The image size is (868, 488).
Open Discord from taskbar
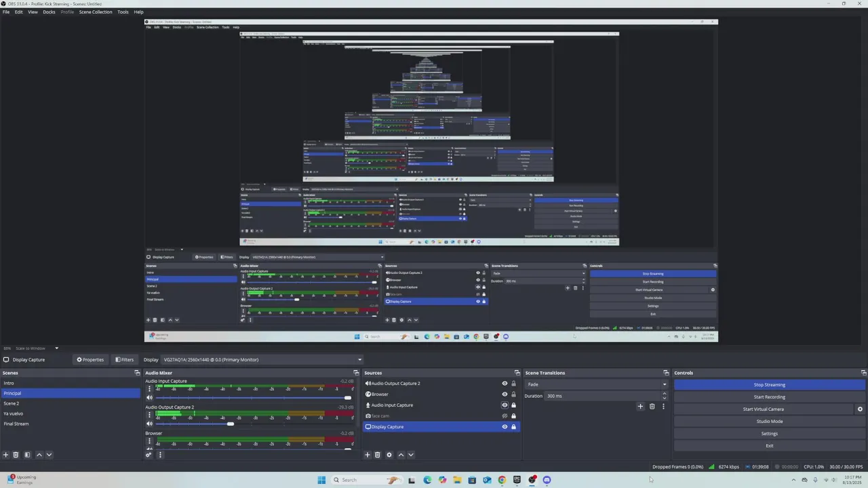547,480
